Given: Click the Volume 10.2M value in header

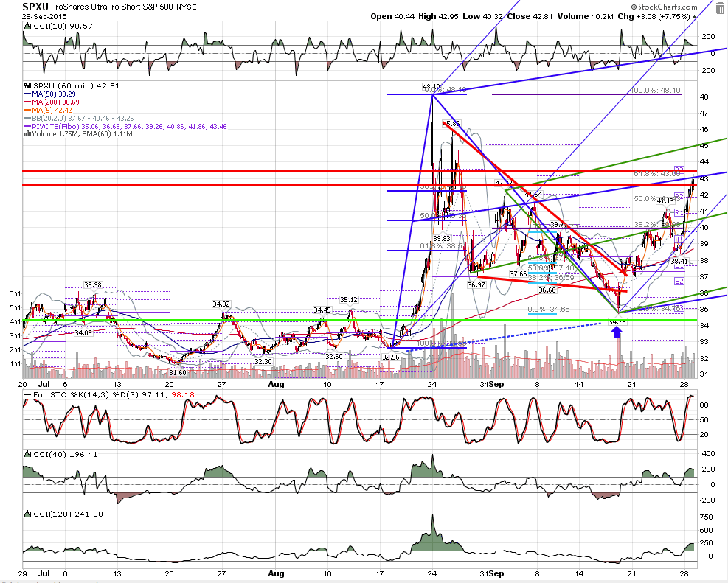Looking at the screenshot, I should [585, 17].
